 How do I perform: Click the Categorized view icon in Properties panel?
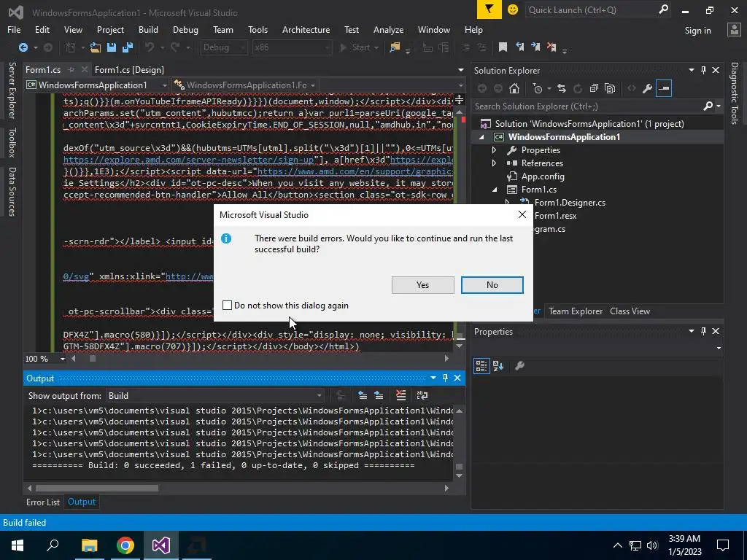[481, 366]
